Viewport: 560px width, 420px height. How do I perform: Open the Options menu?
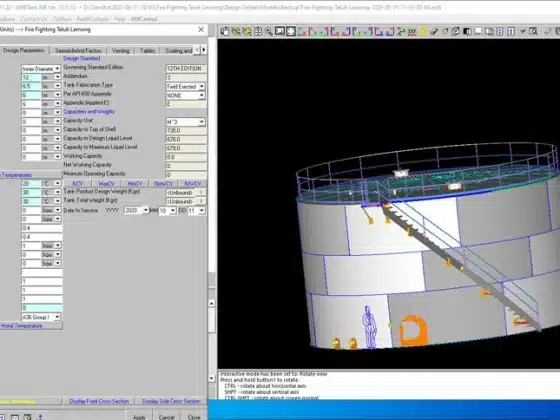tap(62, 19)
